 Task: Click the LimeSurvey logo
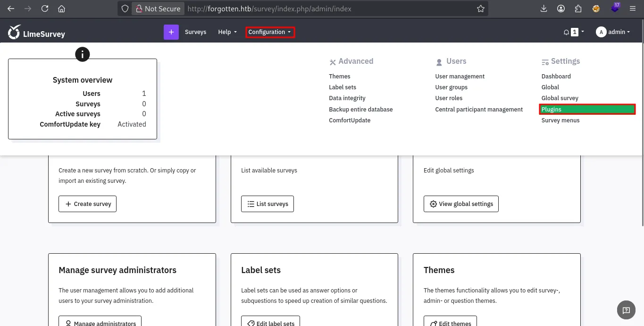(36, 33)
